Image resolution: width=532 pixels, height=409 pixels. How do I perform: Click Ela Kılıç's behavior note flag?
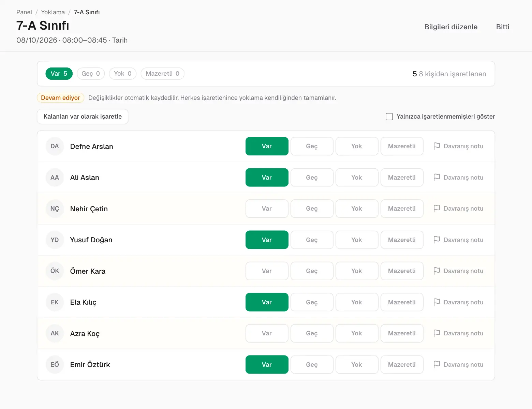[x=458, y=302]
